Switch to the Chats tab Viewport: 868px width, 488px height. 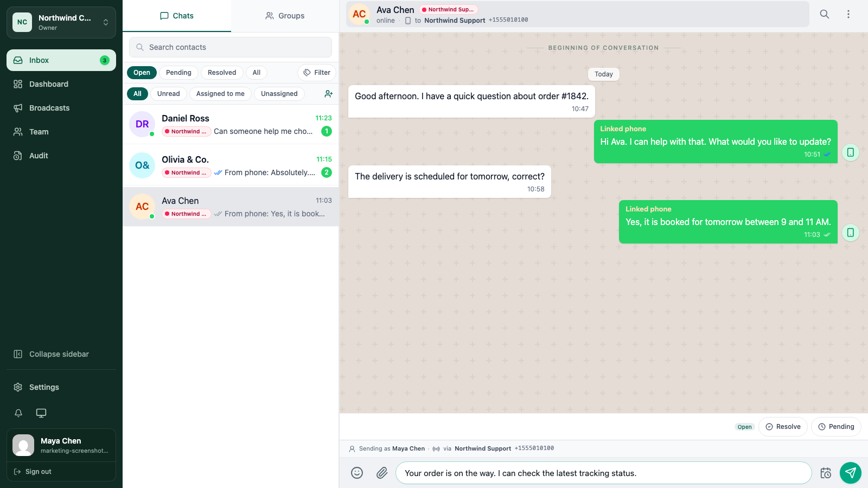(177, 16)
